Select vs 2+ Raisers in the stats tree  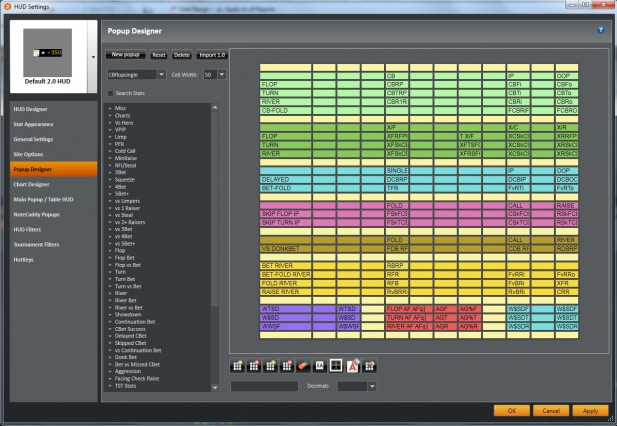click(129, 222)
